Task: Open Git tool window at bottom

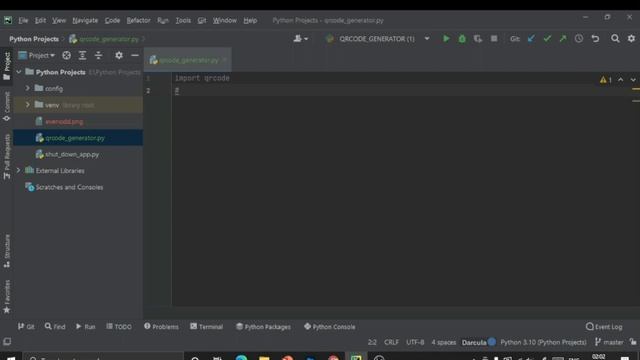Action: [x=26, y=327]
